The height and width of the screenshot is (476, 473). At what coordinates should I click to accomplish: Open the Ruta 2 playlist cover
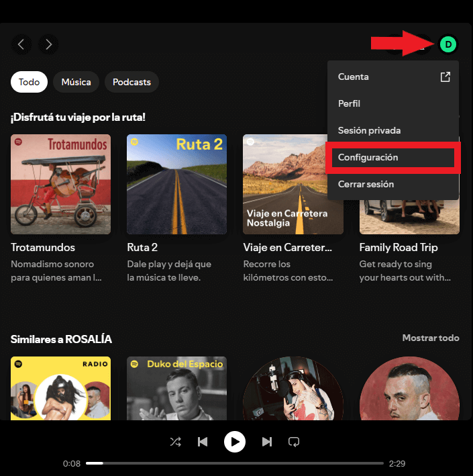(177, 184)
